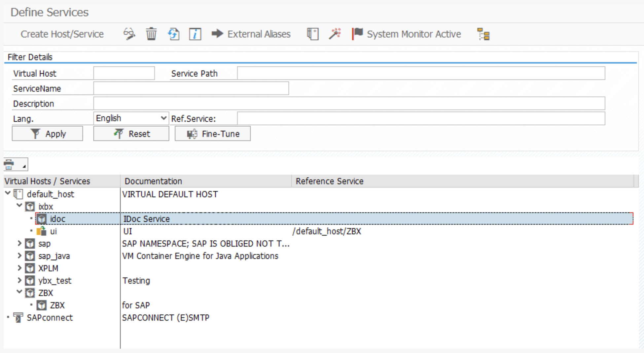Click the Delete trash can icon
This screenshot has width=644, height=353.
151,34
